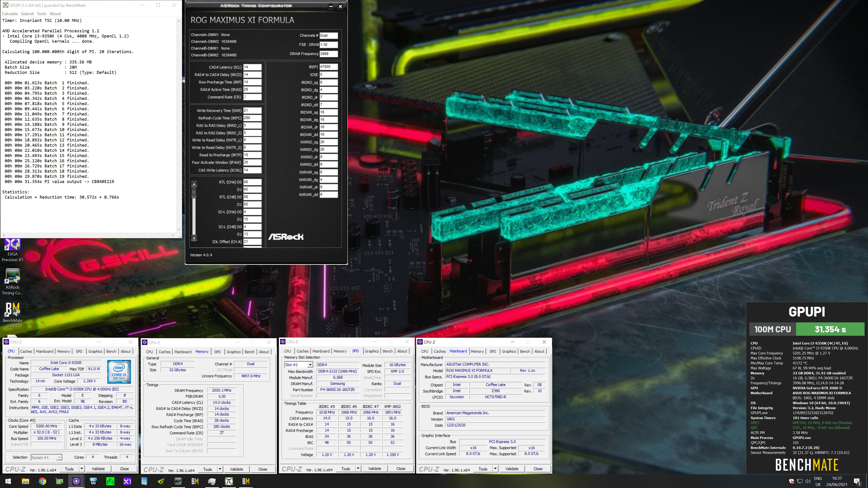Viewport: 868px width, 488px height.
Task: Select the purple CPU-Z chip taskbar icon
Action: 76,481
